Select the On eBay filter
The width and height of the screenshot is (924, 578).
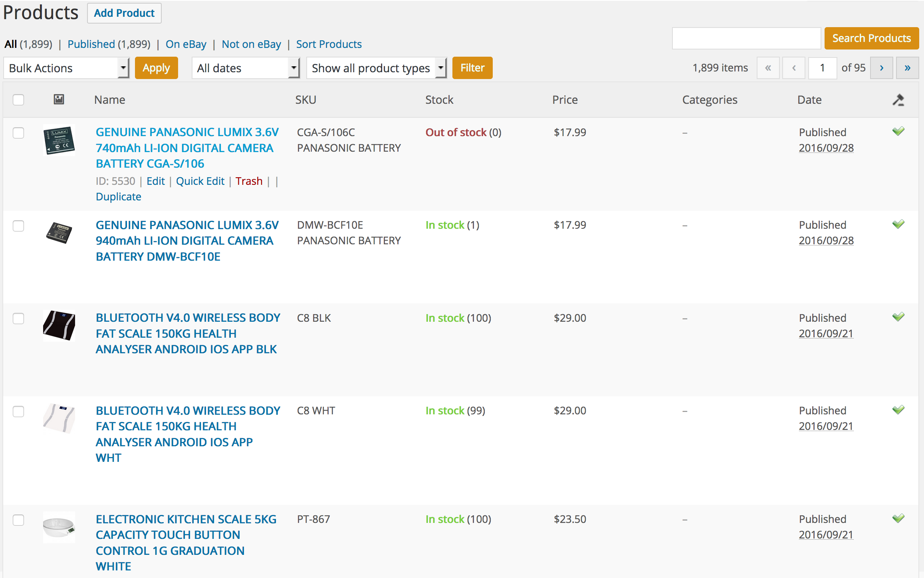(186, 44)
